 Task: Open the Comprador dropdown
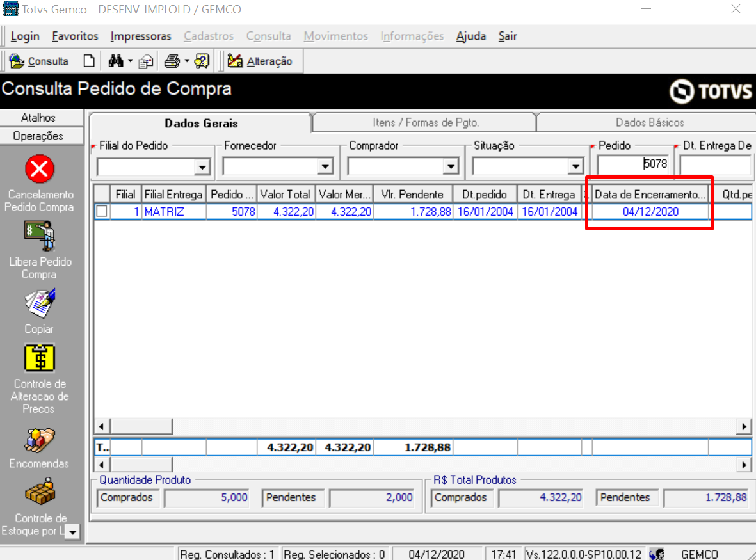pyautogui.click(x=451, y=167)
